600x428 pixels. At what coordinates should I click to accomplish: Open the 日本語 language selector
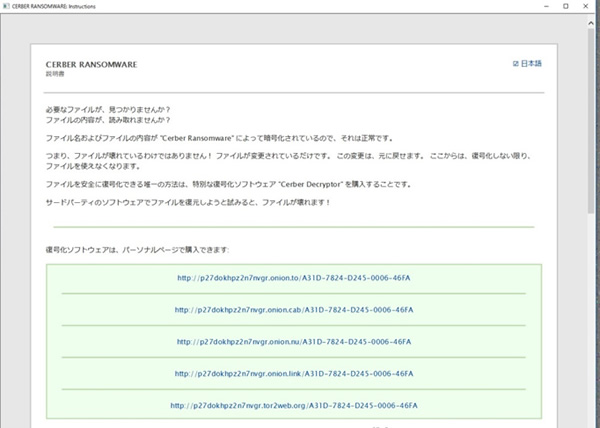(x=527, y=63)
